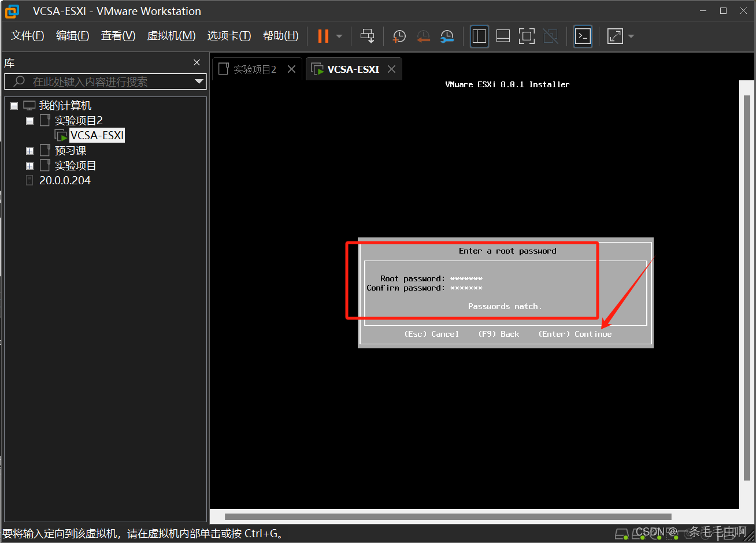Collapse the 我的计算机 tree node
Screen dimensions: 756x543
pyautogui.click(x=14, y=106)
